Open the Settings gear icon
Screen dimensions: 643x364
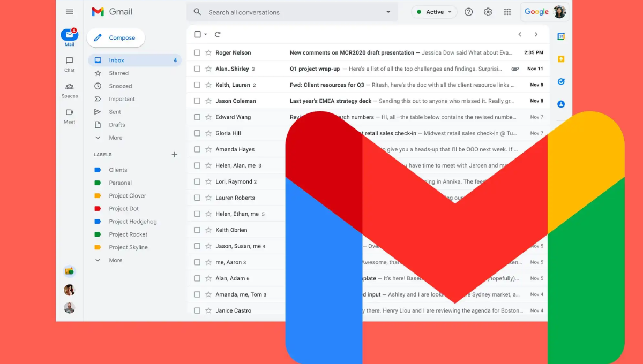[488, 12]
